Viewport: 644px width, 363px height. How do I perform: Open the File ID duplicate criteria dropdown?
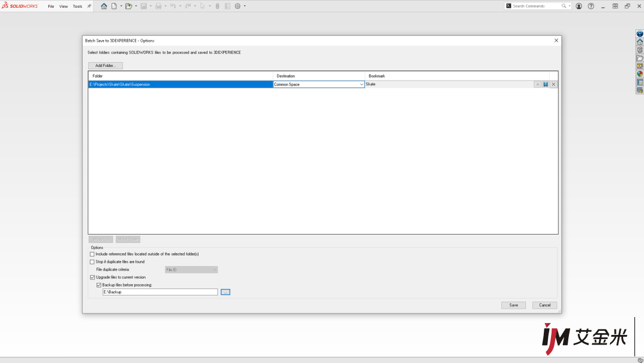point(191,270)
